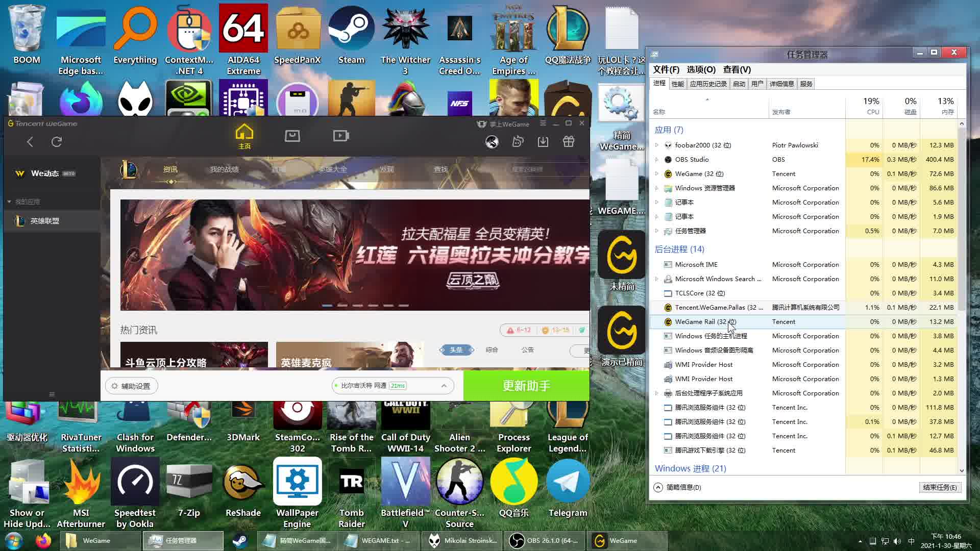The height and width of the screenshot is (551, 980).
Task: Switch to 服务 tab in Task Manager
Action: pyautogui.click(x=806, y=84)
